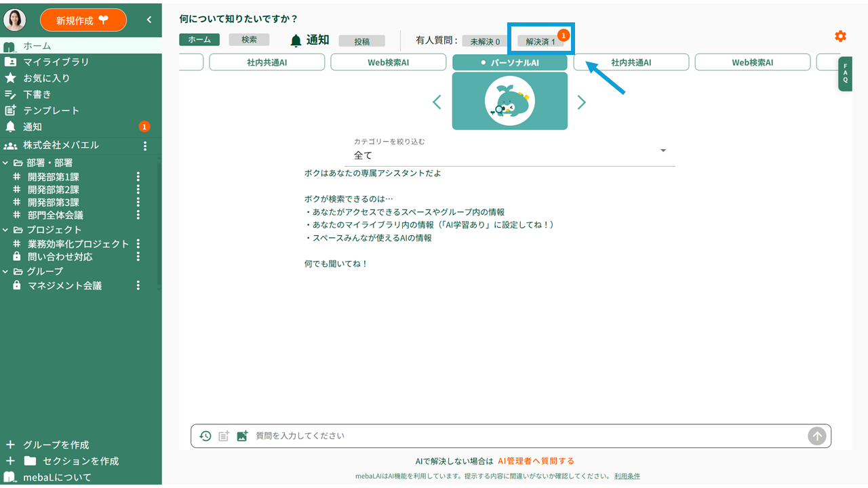Select Web検索AI tab left of パーソナルAI
Viewport: 868px width, 488px height.
[389, 62]
